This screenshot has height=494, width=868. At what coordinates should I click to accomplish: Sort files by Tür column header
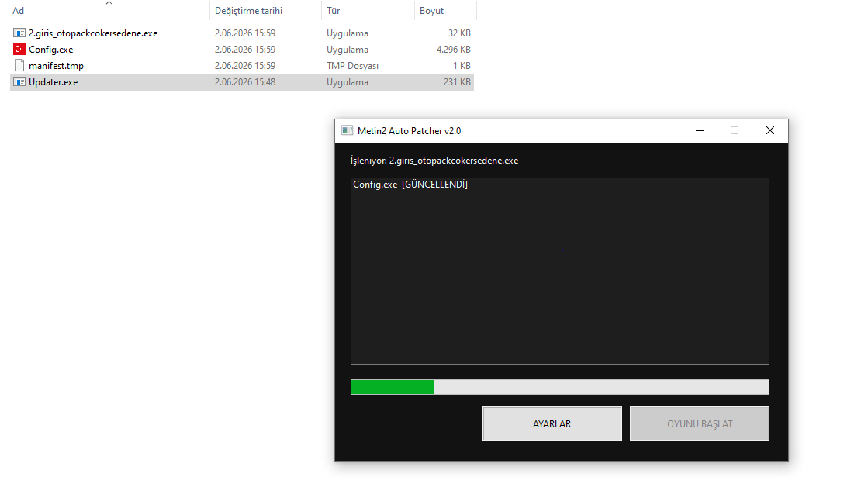pyautogui.click(x=334, y=11)
